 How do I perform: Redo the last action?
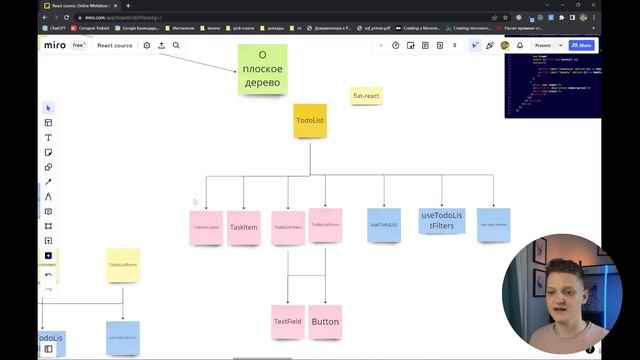pos(48,289)
